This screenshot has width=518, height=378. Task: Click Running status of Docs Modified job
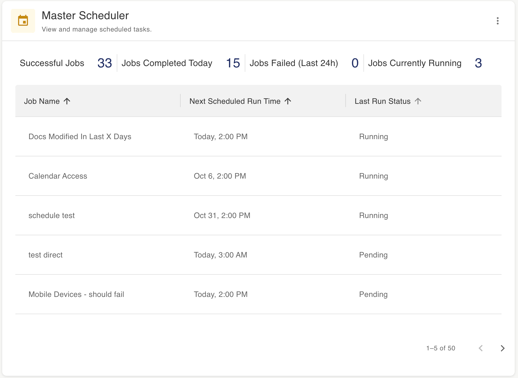click(373, 137)
